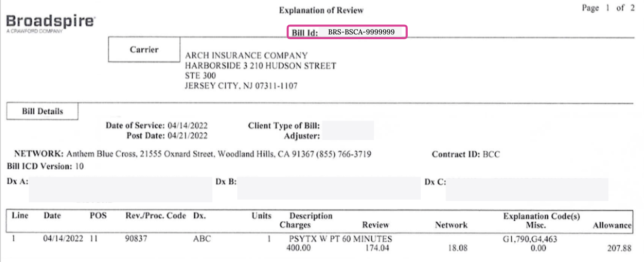Click the Contract ID value BCC
Screen dimensions: 644x262
point(491,155)
